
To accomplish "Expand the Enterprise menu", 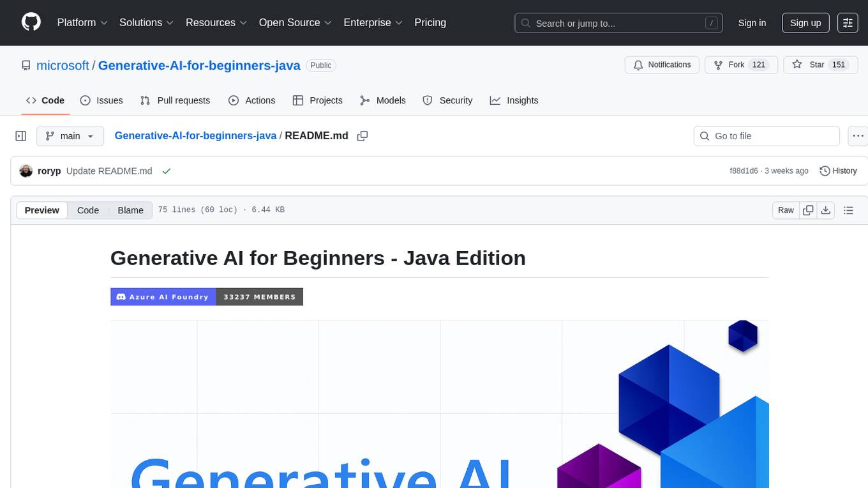I will (x=373, y=22).
